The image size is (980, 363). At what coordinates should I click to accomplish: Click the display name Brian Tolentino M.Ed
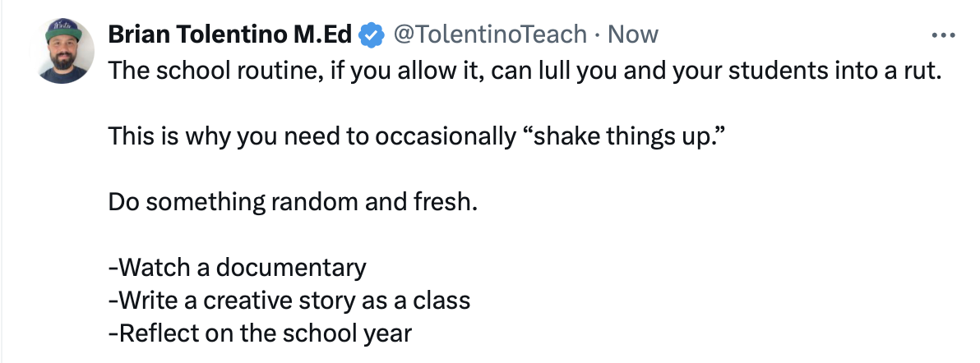232,34
